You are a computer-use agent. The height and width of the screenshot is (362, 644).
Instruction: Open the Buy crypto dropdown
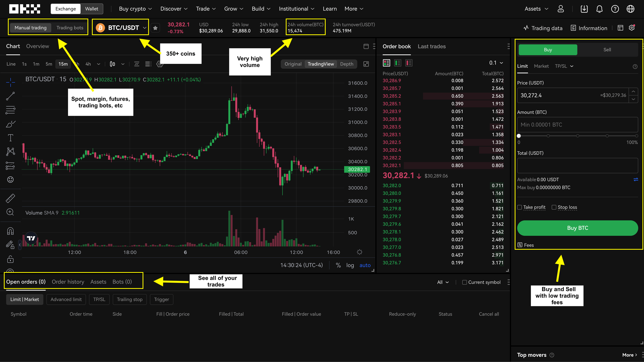(135, 9)
